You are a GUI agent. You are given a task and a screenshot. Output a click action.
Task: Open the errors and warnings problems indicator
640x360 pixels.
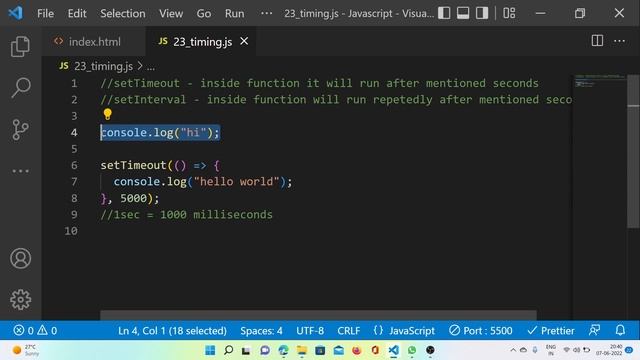coord(35,330)
